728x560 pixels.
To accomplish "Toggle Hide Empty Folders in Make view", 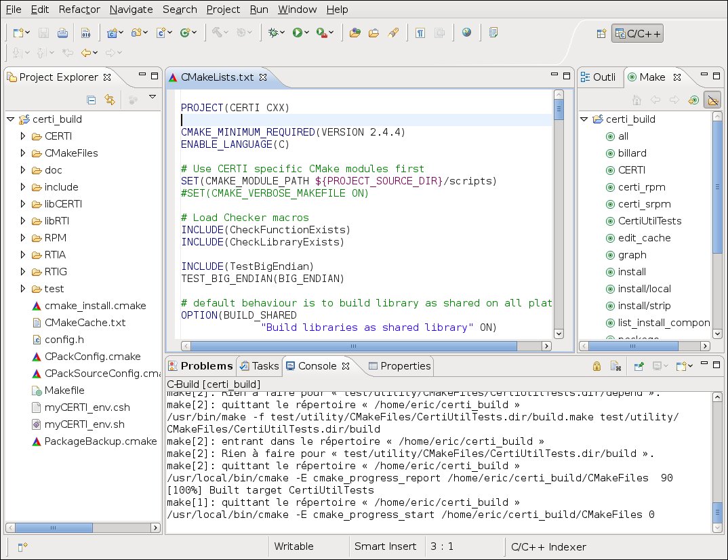I will pos(712,100).
